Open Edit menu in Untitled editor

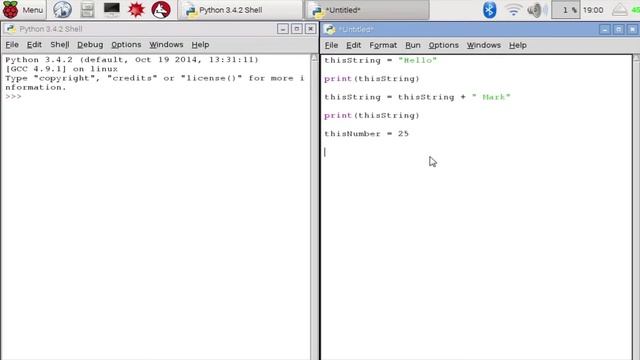[x=353, y=45]
